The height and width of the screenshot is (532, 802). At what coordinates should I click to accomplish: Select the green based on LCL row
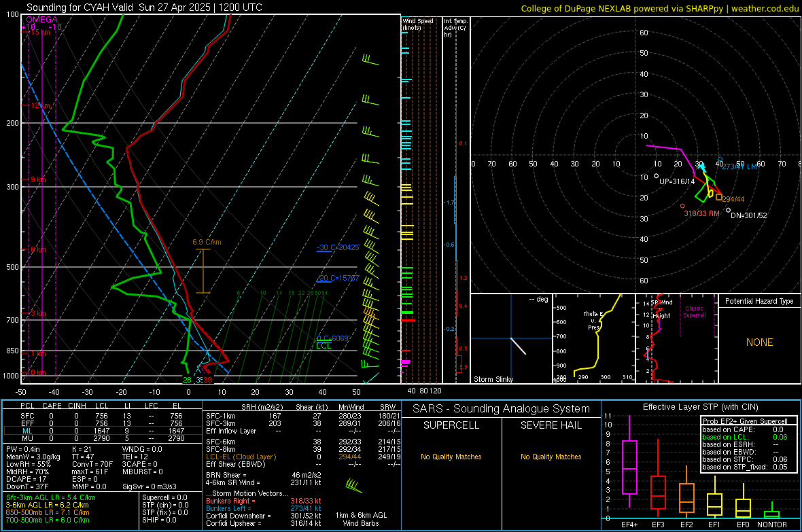(x=745, y=437)
